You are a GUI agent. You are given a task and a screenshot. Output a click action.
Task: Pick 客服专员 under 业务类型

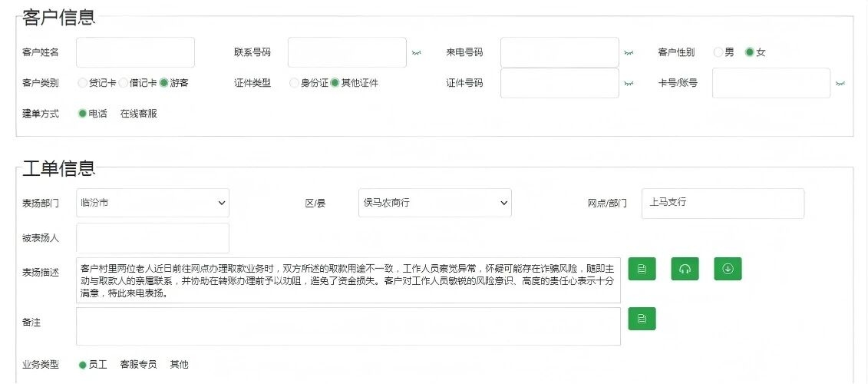pos(138,365)
